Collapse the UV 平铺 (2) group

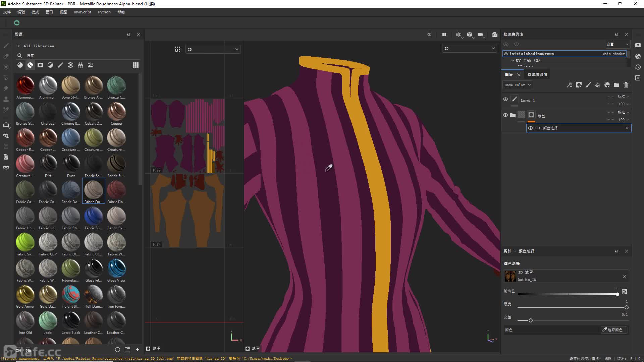pos(513,60)
